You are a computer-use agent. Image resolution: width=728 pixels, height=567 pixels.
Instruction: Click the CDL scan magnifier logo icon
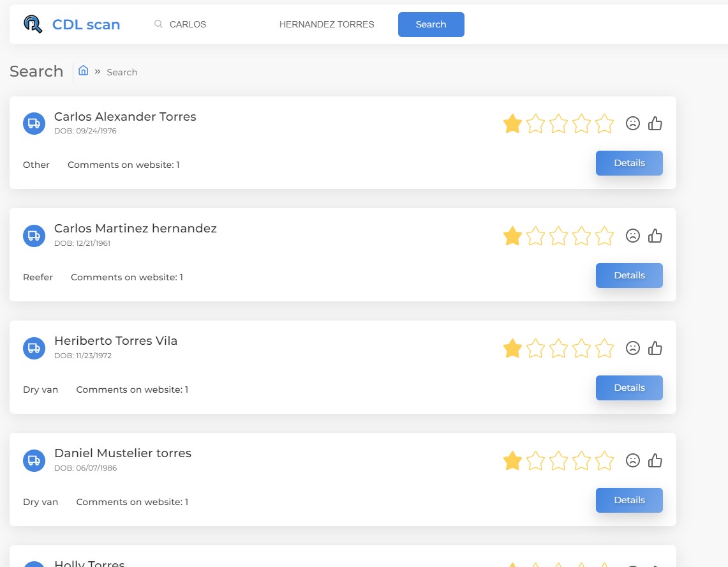click(33, 24)
